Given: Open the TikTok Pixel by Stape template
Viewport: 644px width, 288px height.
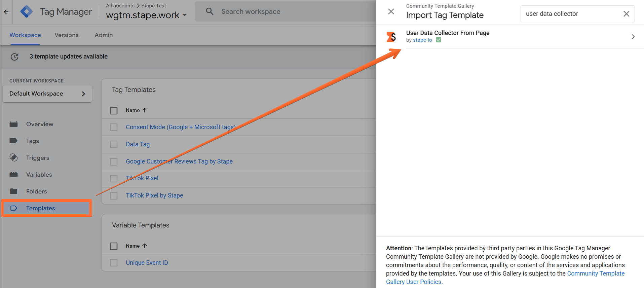Looking at the screenshot, I should [x=154, y=195].
